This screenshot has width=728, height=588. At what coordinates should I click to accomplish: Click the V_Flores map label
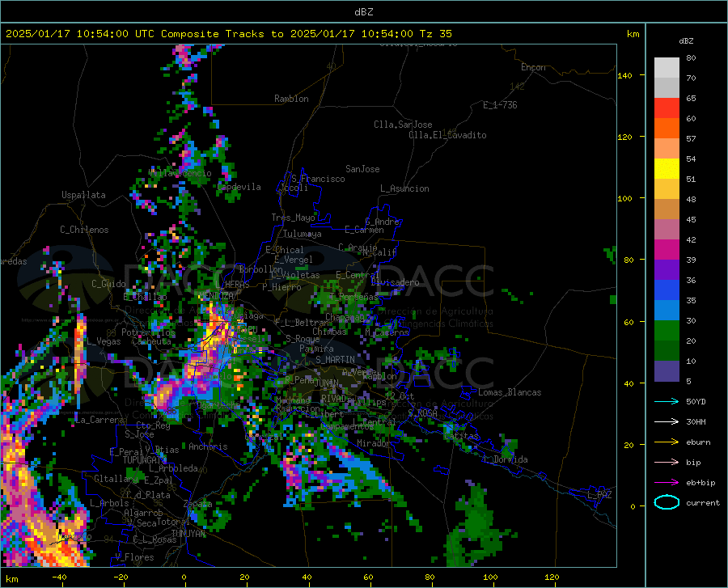tap(134, 557)
